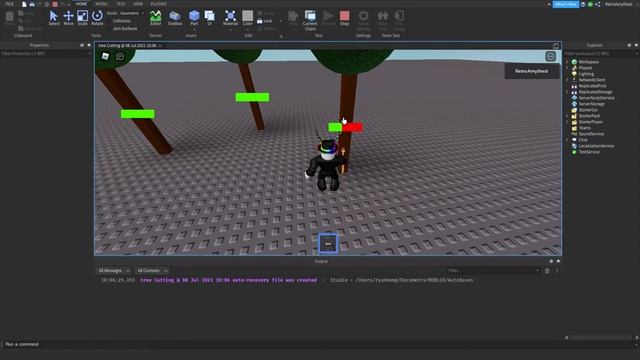
Task: Select Lighting in Explorer
Action: 586,74
